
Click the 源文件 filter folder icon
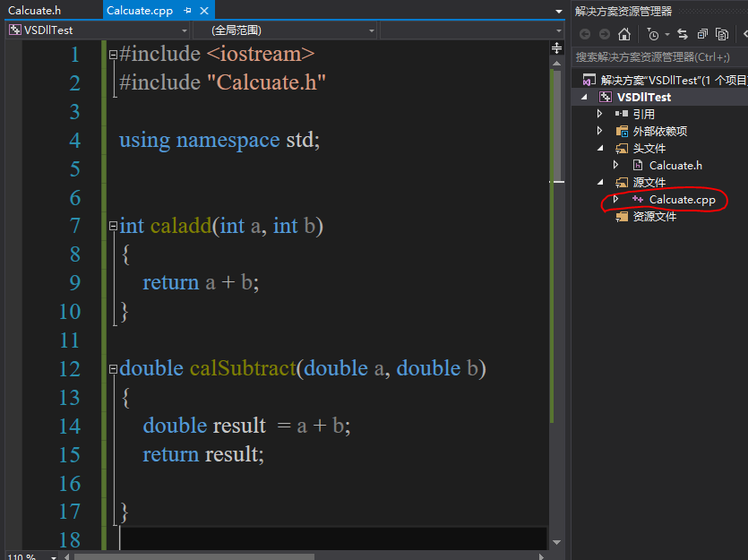coord(622,182)
